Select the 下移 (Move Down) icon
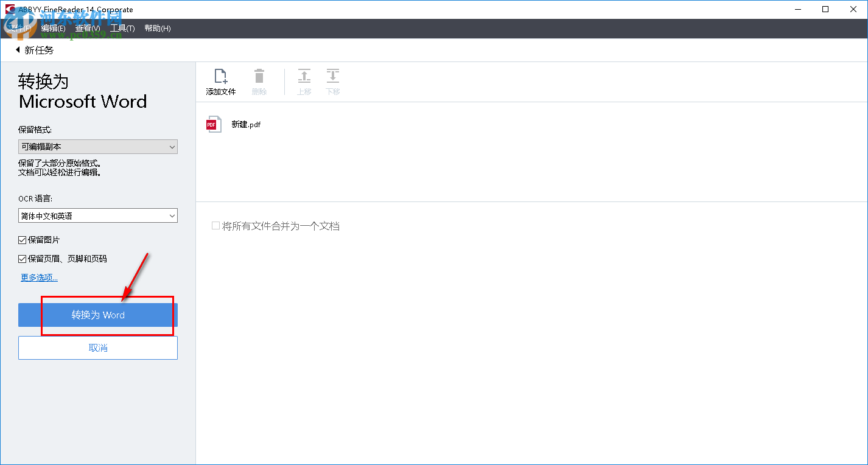This screenshot has width=868, height=465. coord(332,79)
